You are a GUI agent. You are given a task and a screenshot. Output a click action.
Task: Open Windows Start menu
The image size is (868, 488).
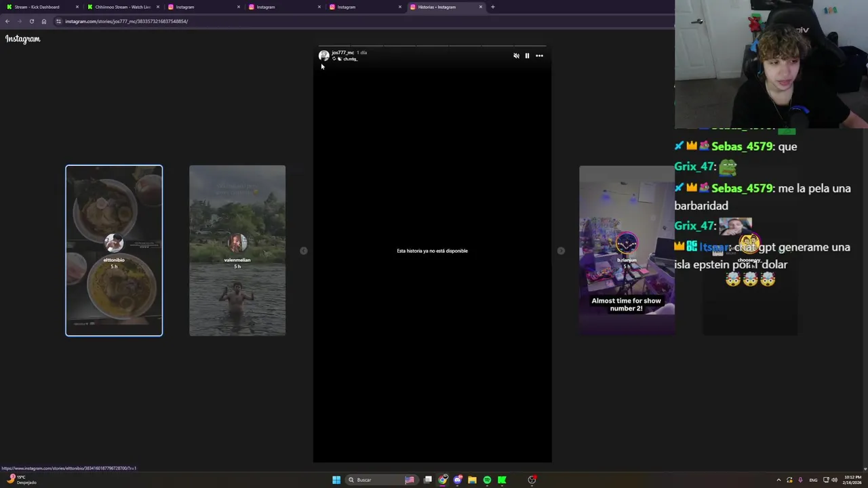coord(336,480)
